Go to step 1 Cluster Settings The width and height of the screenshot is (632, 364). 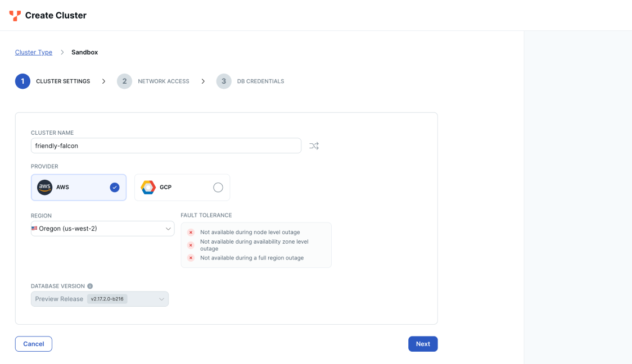click(52, 81)
